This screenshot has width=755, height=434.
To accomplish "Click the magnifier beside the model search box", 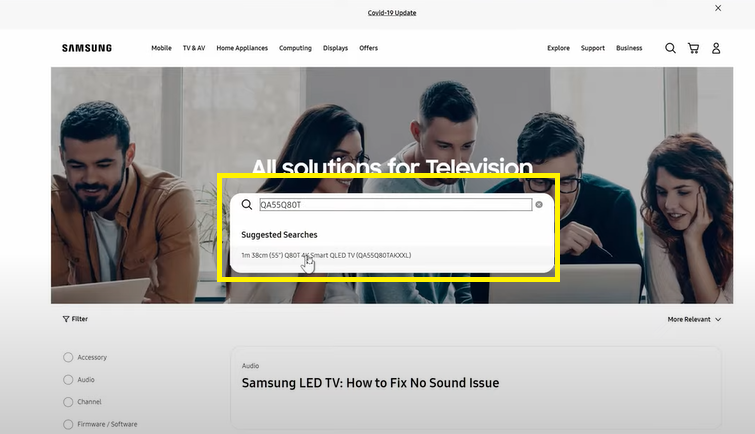I will click(x=247, y=205).
